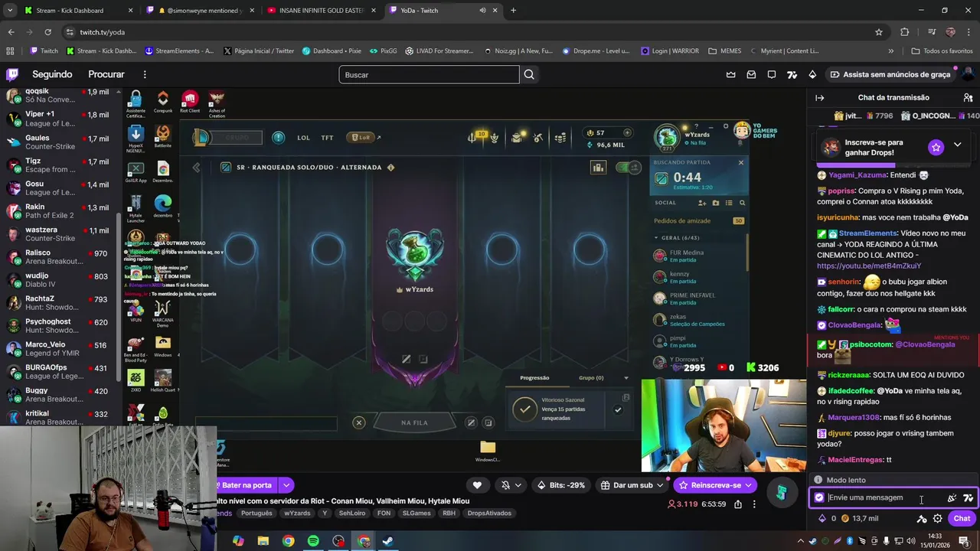Open the user avatar in top bar
Viewport: 980px width, 551px height.
[967, 74]
